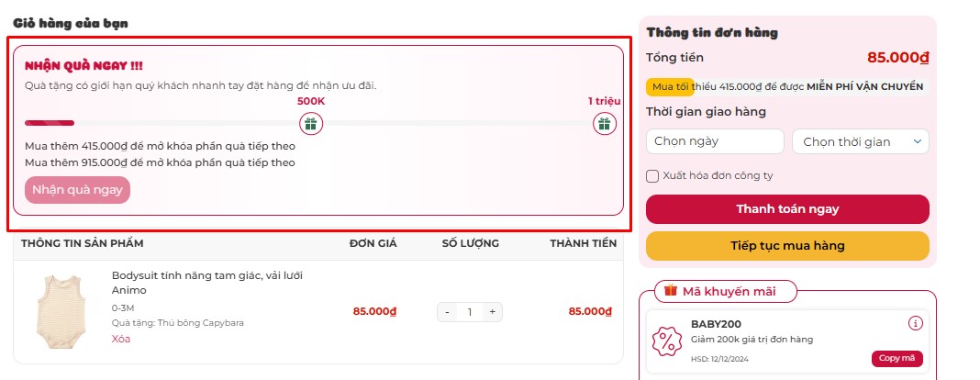Expand the Chọn thời gian dropdown
The image size is (980, 380).
[x=861, y=141]
